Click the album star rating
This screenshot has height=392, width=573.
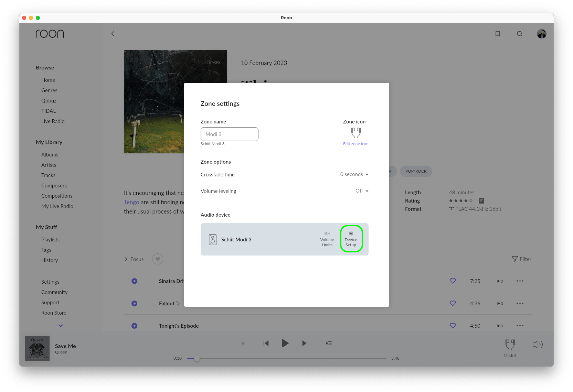[461, 200]
